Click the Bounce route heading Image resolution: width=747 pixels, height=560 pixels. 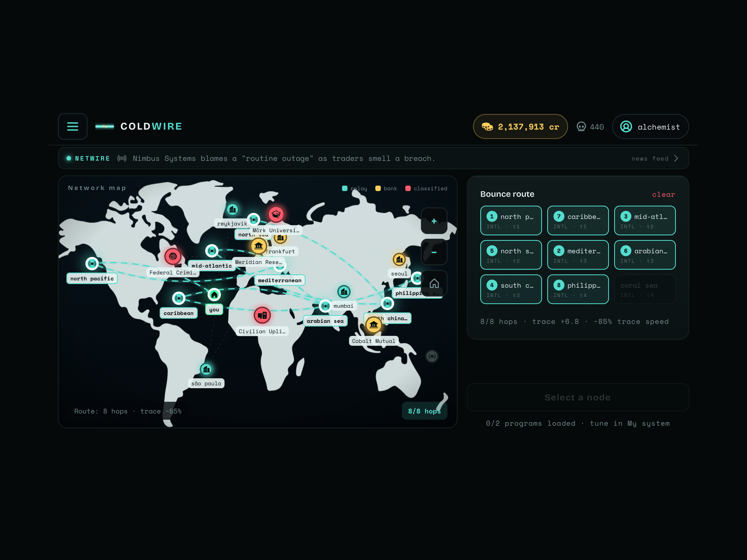tap(507, 194)
